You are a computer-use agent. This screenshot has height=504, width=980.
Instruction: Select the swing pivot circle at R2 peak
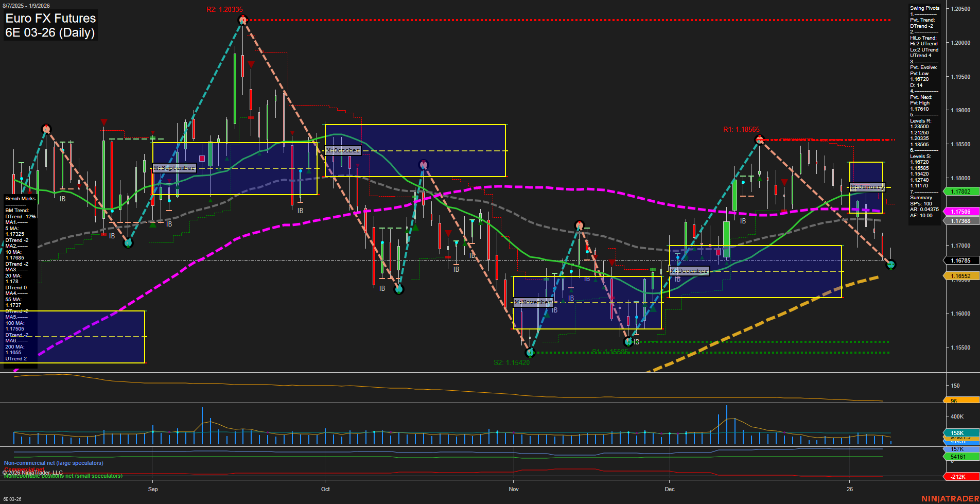point(242,20)
